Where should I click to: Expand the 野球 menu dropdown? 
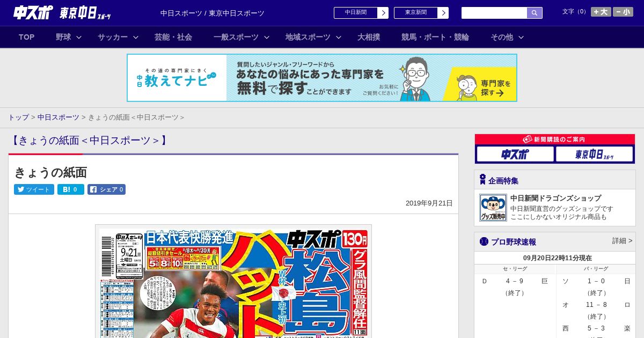pyautogui.click(x=69, y=37)
